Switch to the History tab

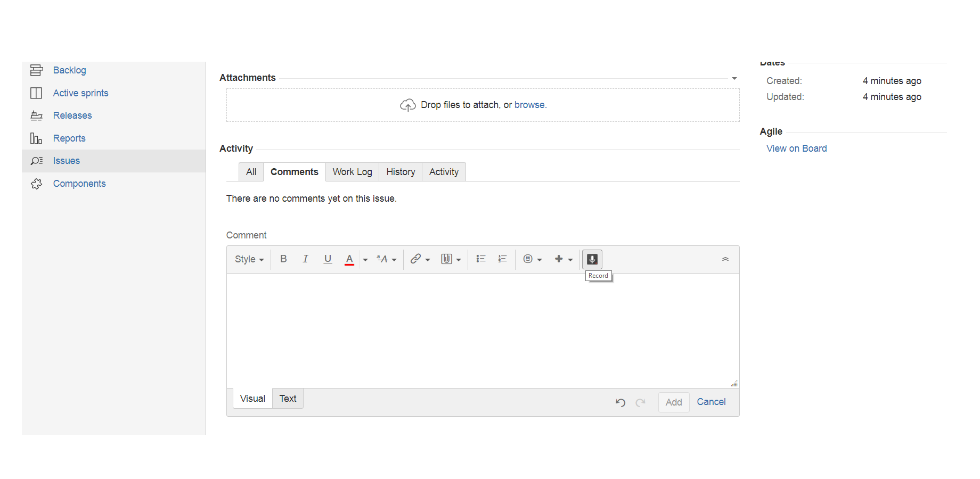coord(401,172)
